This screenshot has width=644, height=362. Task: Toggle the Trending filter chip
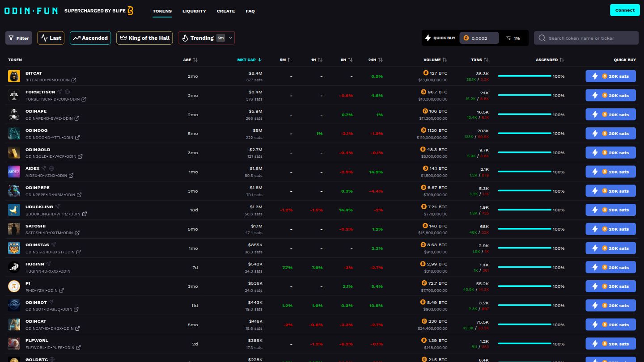206,38
